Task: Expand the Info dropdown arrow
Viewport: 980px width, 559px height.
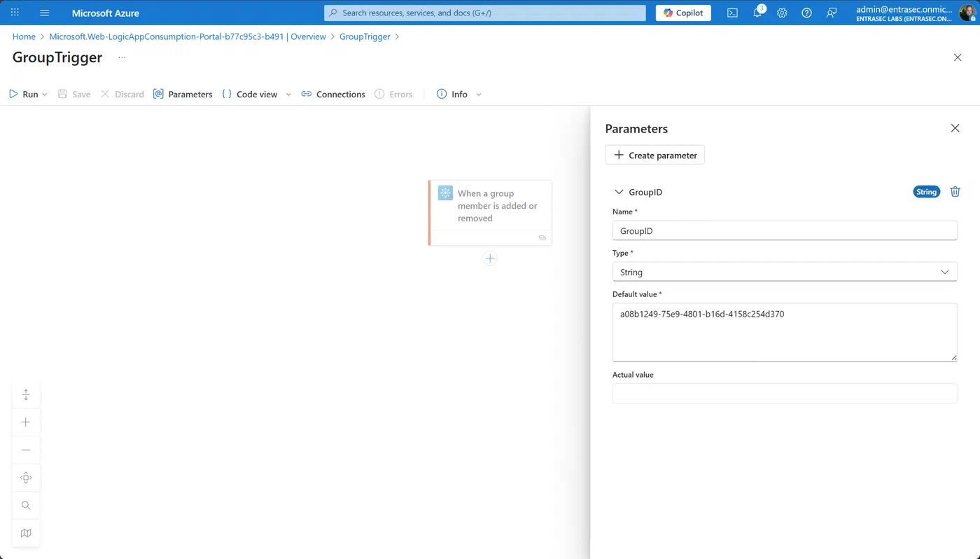Action: click(x=479, y=95)
